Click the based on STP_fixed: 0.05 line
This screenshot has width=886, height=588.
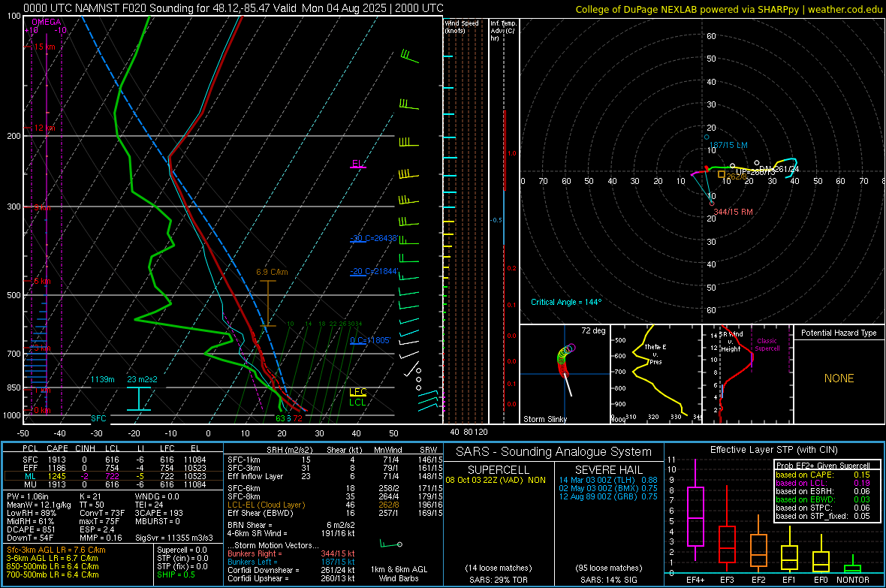point(823,516)
